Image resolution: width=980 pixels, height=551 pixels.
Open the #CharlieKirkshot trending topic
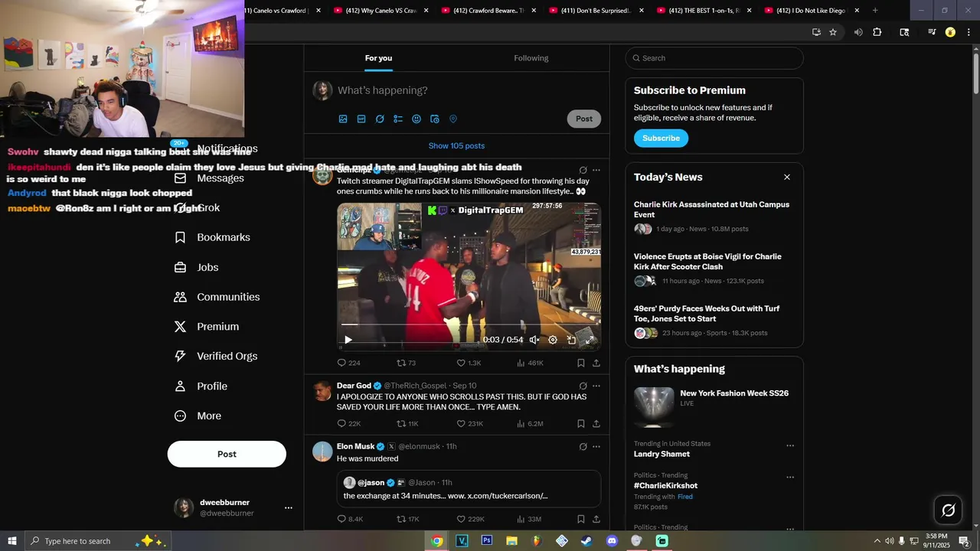[x=665, y=486]
